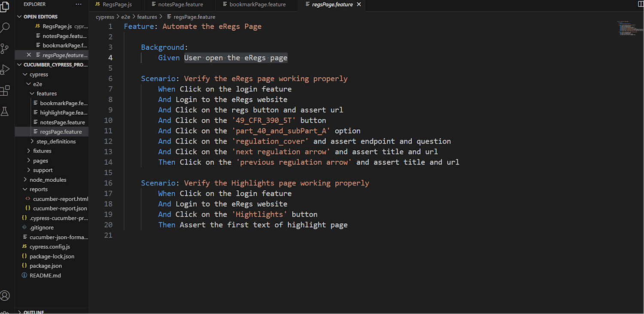This screenshot has height=314, width=644.
Task: Click the 'Background:' keyword line
Action: [x=164, y=47]
